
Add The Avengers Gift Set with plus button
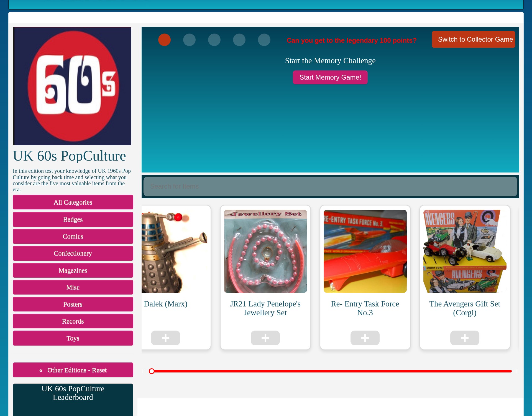[465, 338]
